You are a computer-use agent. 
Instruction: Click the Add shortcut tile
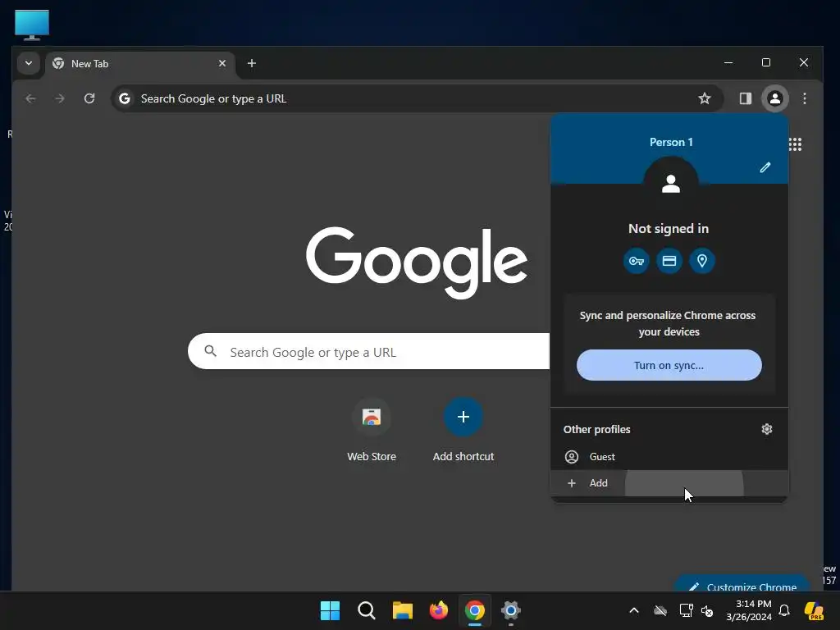click(463, 430)
